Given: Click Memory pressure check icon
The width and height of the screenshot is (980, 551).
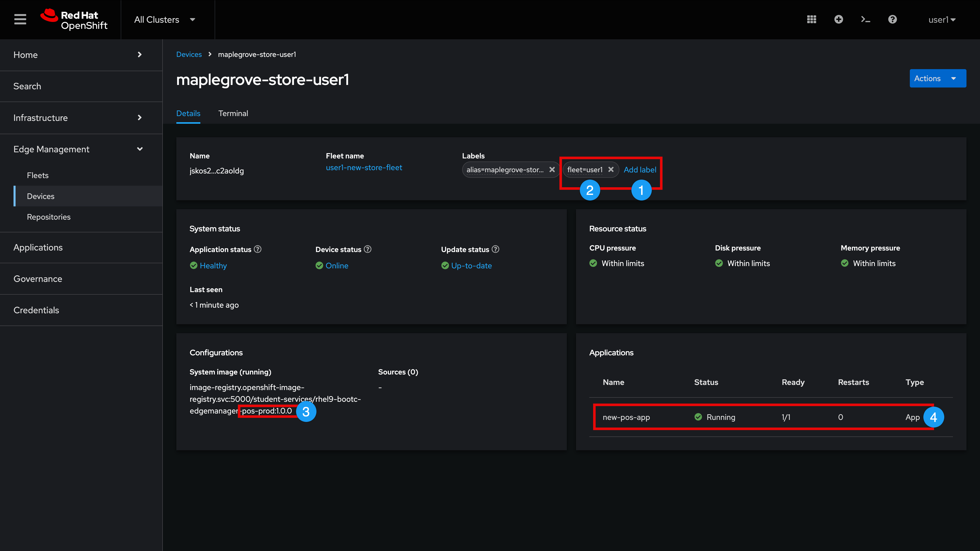Looking at the screenshot, I should [x=844, y=263].
